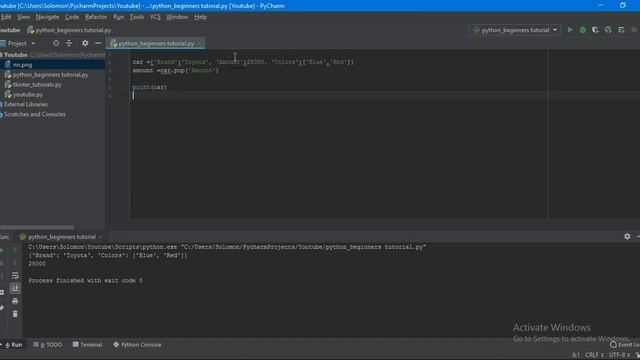Select python_beginners.tutorial.py in project tree
Screen dimensions: 640x360
pyautogui.click(x=46, y=75)
